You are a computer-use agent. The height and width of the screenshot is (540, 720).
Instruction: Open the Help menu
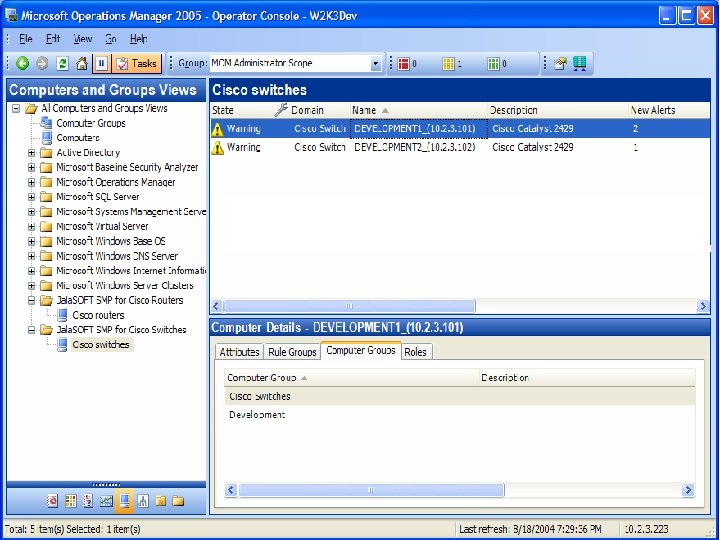pyautogui.click(x=138, y=39)
